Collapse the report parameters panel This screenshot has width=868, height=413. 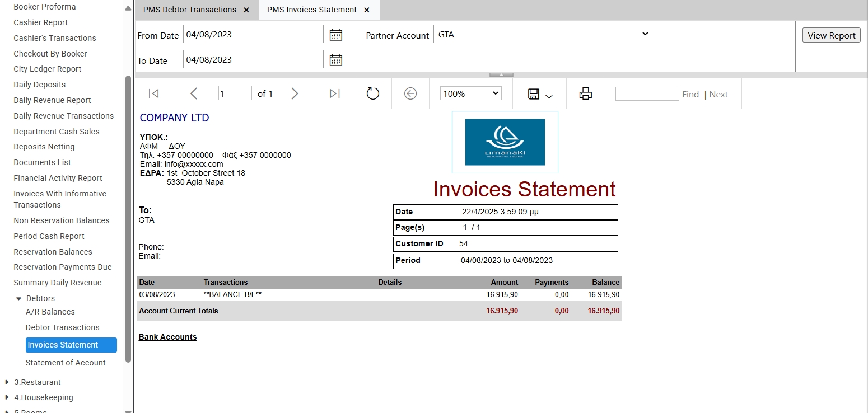click(x=501, y=74)
